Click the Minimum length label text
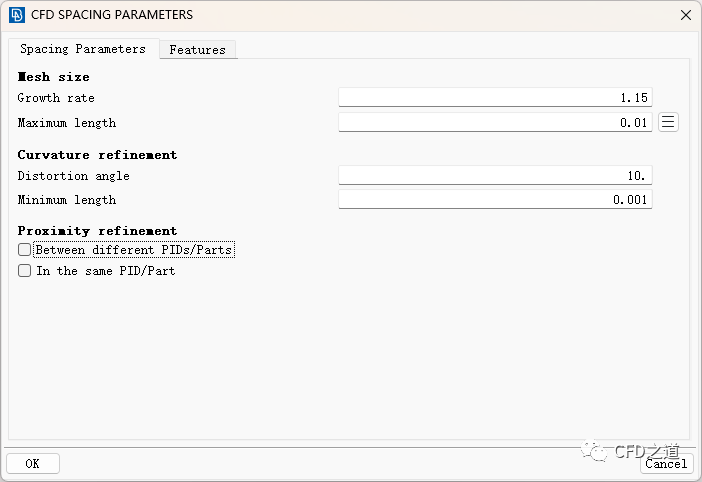 [x=67, y=200]
